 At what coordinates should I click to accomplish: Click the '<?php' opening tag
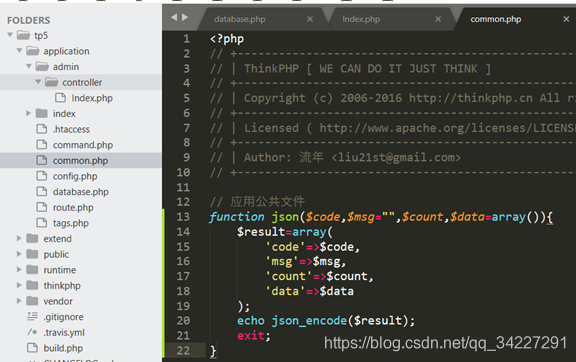(227, 39)
